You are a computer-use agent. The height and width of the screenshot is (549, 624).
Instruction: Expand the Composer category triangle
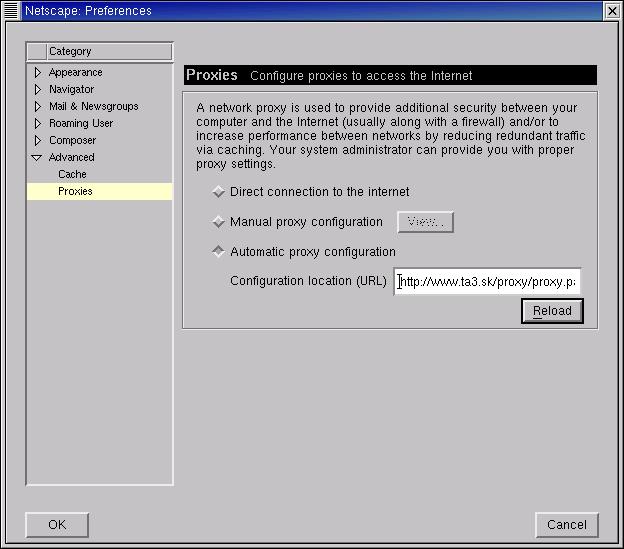tap(38, 140)
